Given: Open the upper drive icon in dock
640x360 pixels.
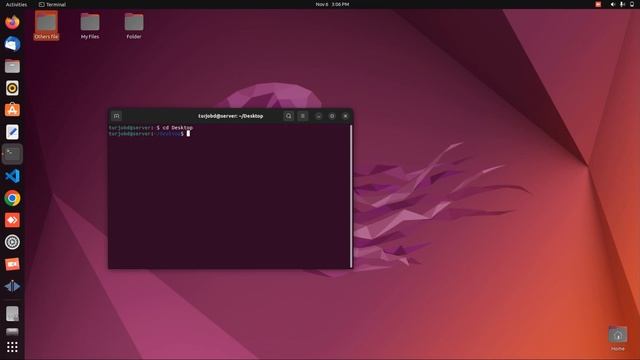Looking at the screenshot, I should (x=12, y=313).
